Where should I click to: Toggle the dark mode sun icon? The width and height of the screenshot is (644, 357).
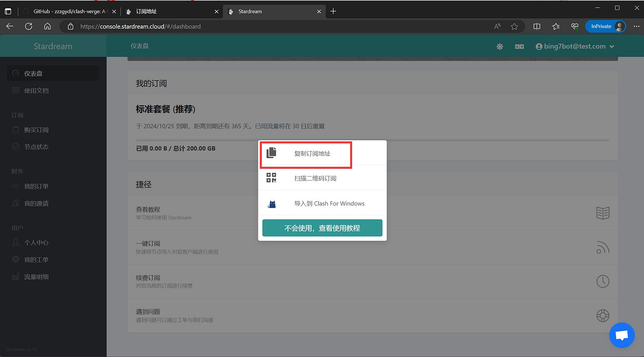click(500, 46)
